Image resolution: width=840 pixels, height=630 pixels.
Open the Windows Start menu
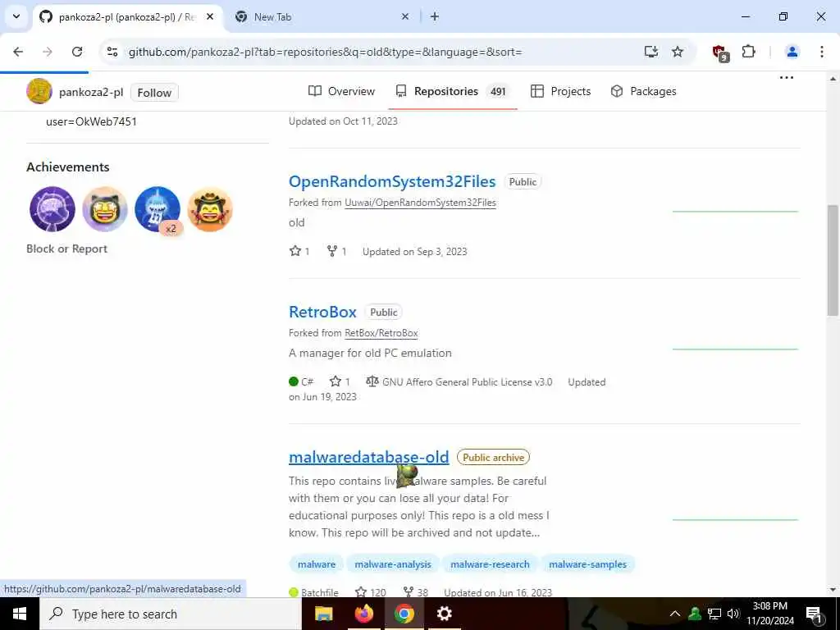click(20, 614)
